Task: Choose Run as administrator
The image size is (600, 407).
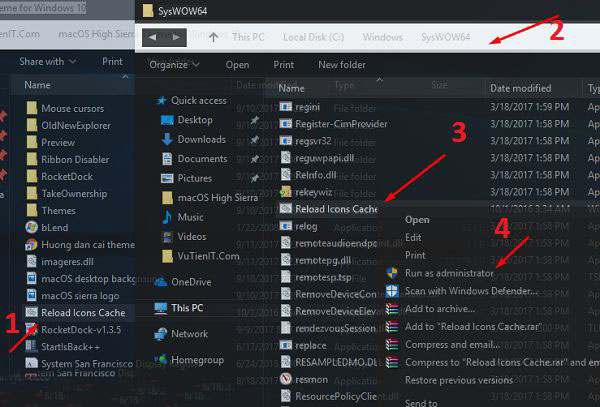Action: coord(450,273)
